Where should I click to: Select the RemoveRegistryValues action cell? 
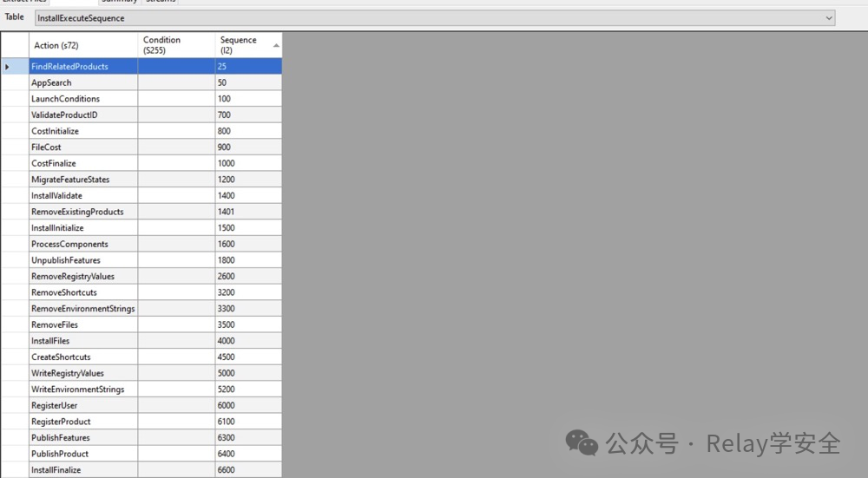pyautogui.click(x=83, y=276)
